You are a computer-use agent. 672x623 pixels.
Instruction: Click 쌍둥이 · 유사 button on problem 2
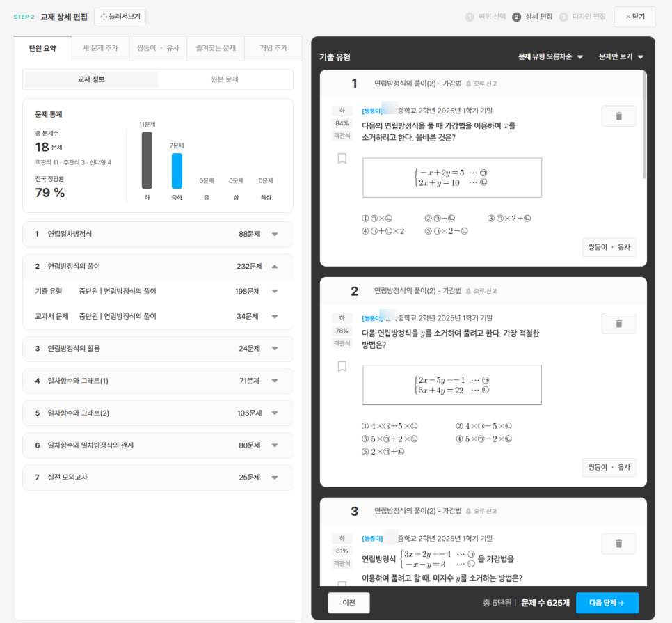[x=609, y=467]
